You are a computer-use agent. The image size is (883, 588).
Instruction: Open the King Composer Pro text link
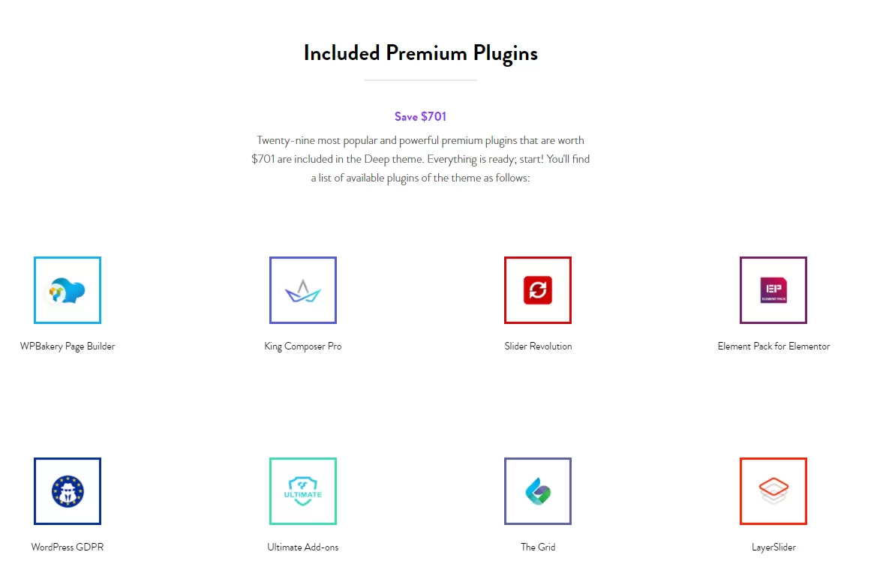[x=303, y=346]
